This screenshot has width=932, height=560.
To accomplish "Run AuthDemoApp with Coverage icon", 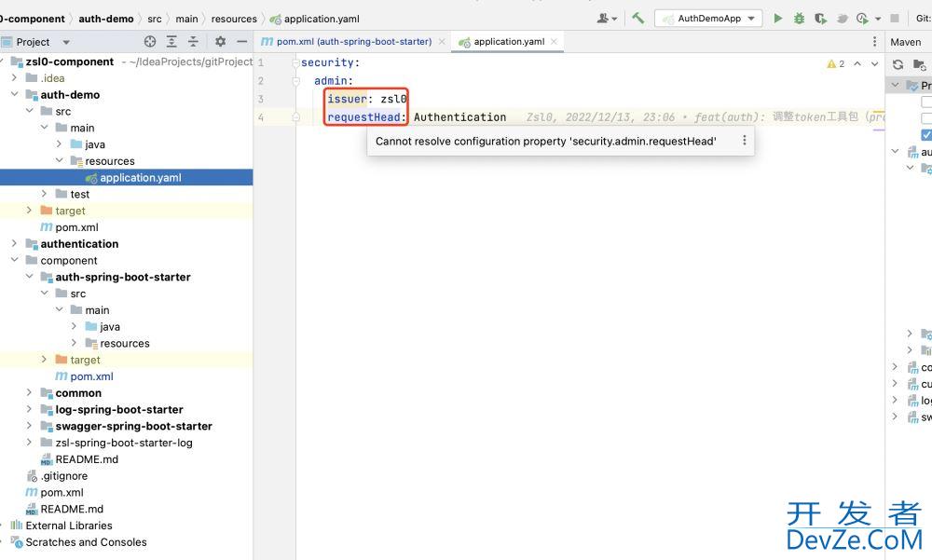I will 820,19.
